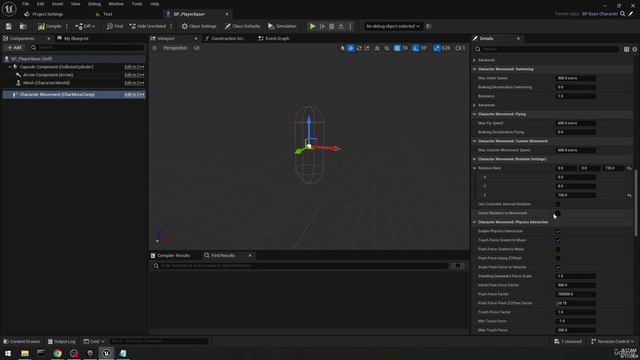640x360 pixels.
Task: Open the Lit view mode dropdown
Action: click(x=196, y=48)
